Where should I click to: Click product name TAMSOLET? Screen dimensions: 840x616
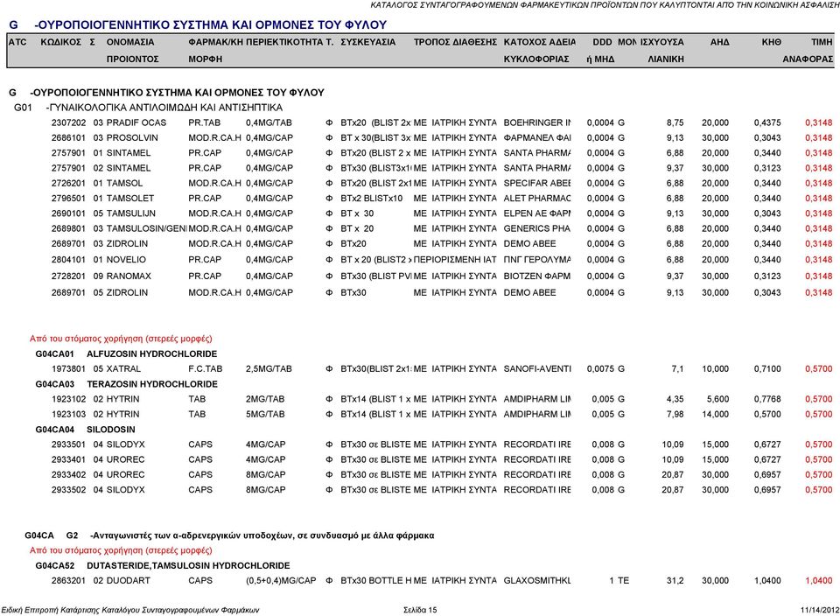130,199
